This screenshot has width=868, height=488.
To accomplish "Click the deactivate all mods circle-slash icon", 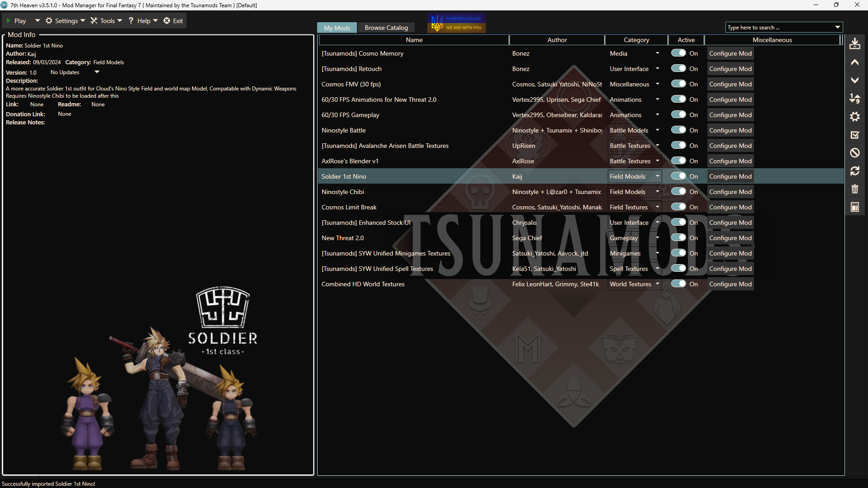I will tap(854, 153).
